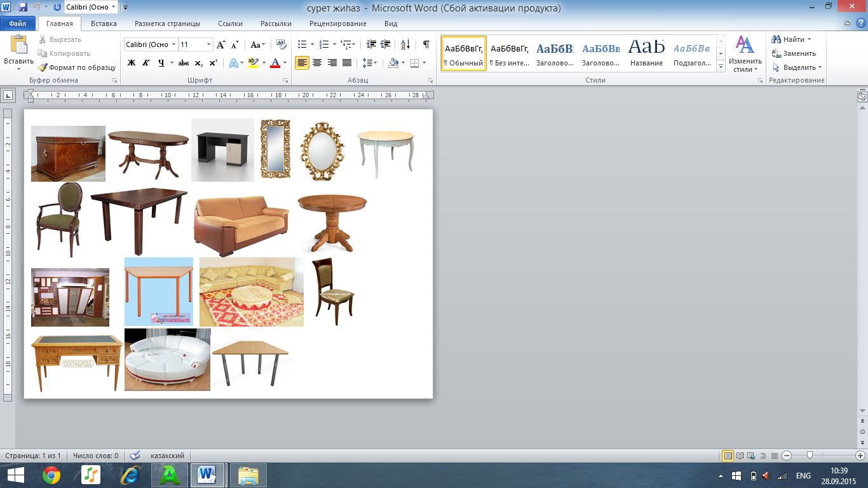Open the font size dropdown
This screenshot has height=488, width=868.
pos(208,44)
